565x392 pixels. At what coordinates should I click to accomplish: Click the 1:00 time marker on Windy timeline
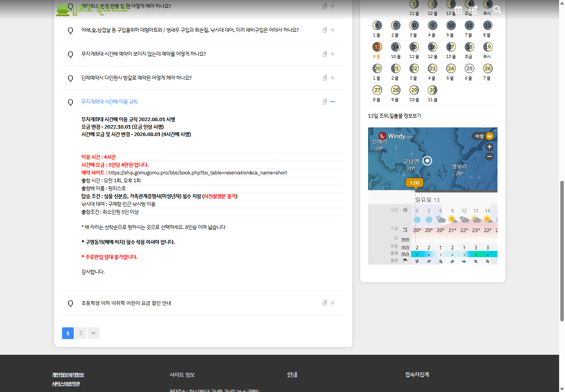pos(414,183)
